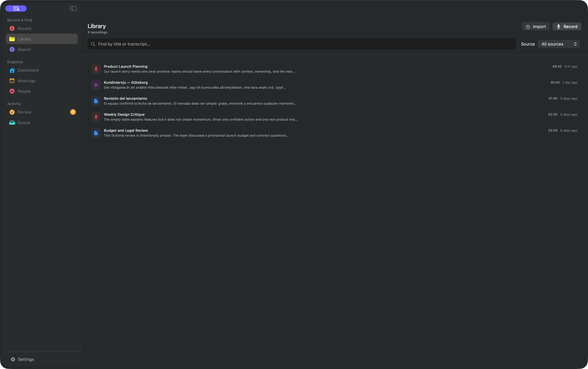Open Meetings calendar icon
Image resolution: width=588 pixels, height=369 pixels.
(x=12, y=81)
